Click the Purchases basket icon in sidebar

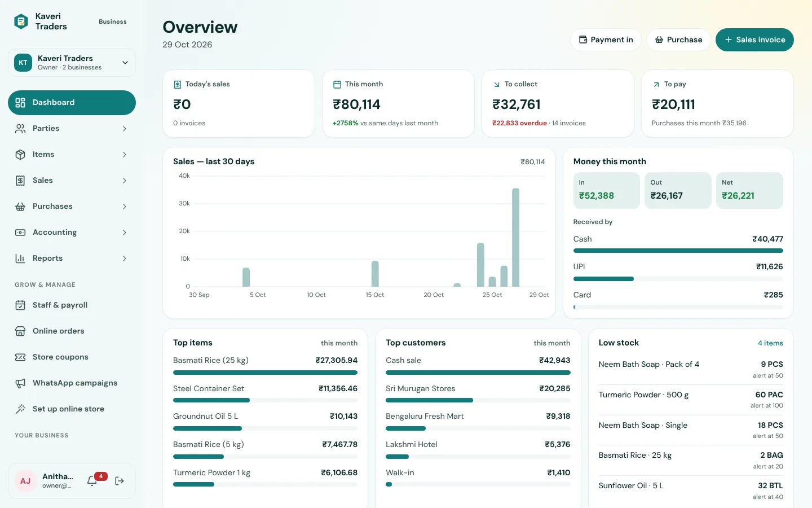tap(20, 207)
